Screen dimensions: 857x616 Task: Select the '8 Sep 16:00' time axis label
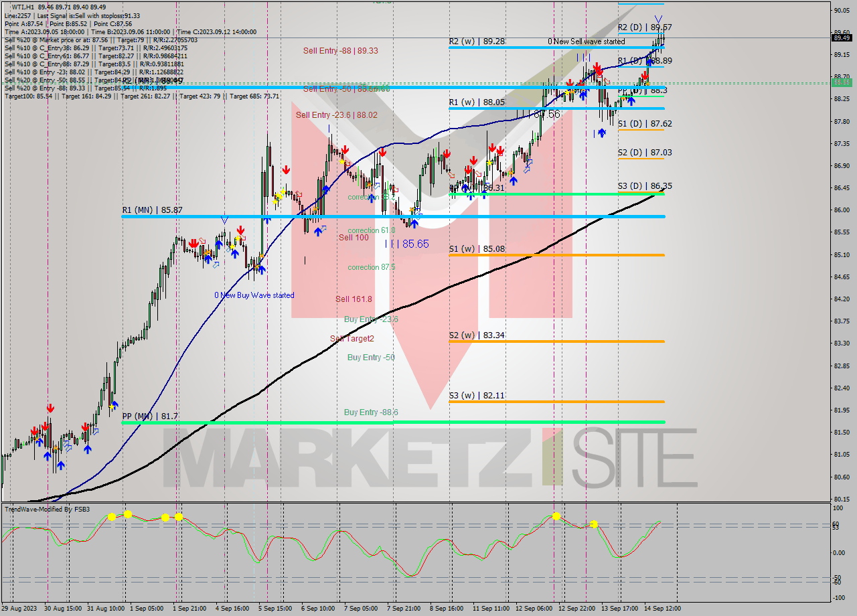[446, 609]
